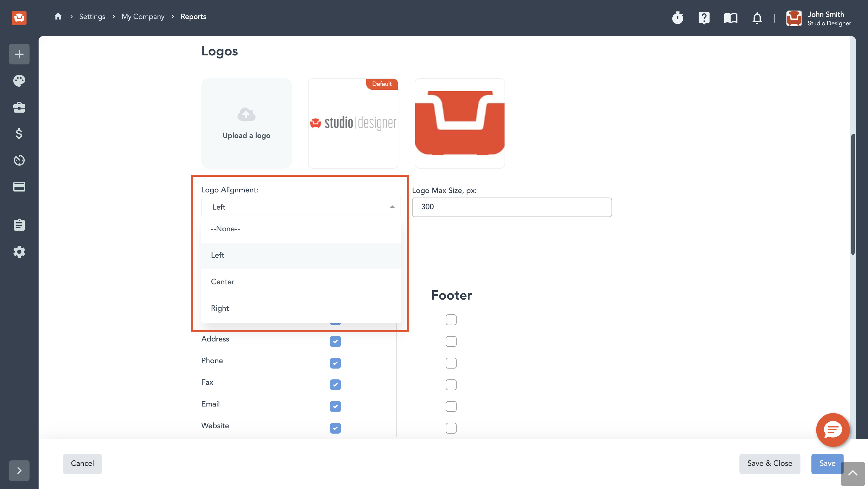This screenshot has width=868, height=489.
Task: Click the Logo Max Size input field
Action: point(512,207)
